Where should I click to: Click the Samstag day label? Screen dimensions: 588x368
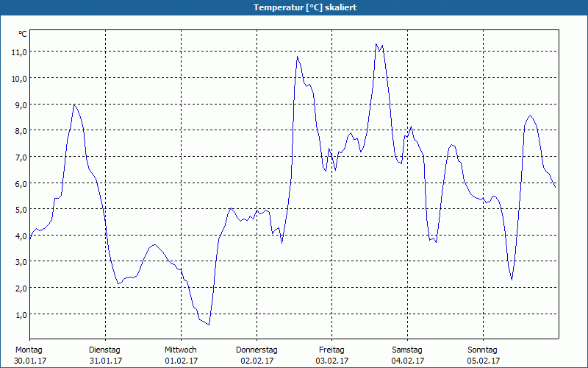(407, 350)
